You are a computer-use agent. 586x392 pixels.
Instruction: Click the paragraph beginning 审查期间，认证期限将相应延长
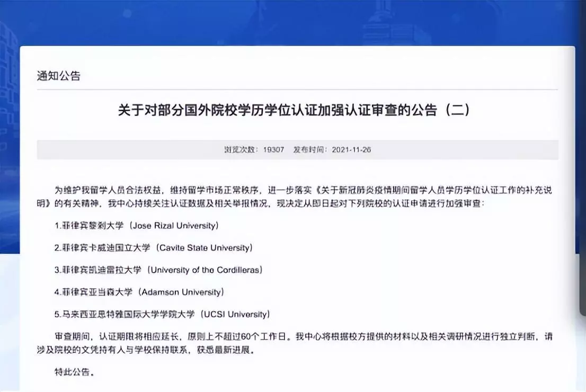(x=295, y=343)
